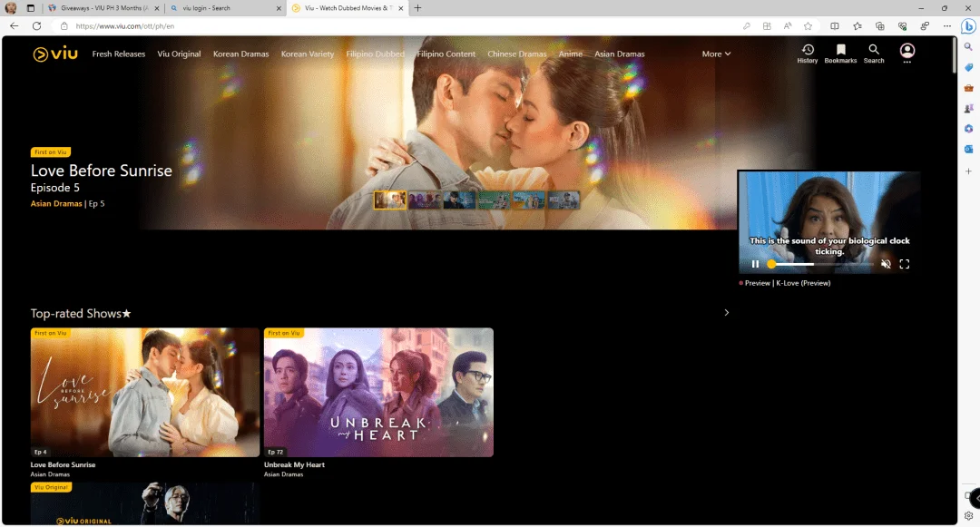Open the Fresh Releases section
The height and width of the screenshot is (527, 980).
point(119,54)
